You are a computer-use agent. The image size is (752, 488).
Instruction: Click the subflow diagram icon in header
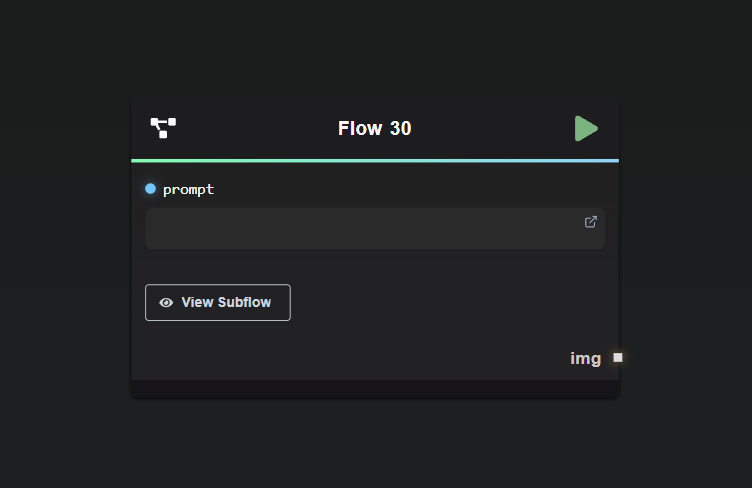pyautogui.click(x=163, y=128)
